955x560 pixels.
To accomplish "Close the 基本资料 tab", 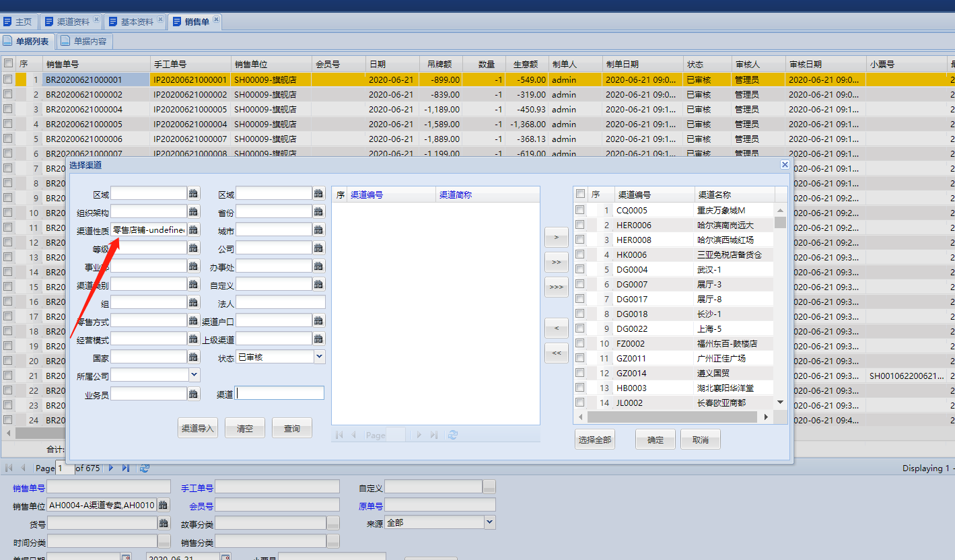I will [160, 20].
